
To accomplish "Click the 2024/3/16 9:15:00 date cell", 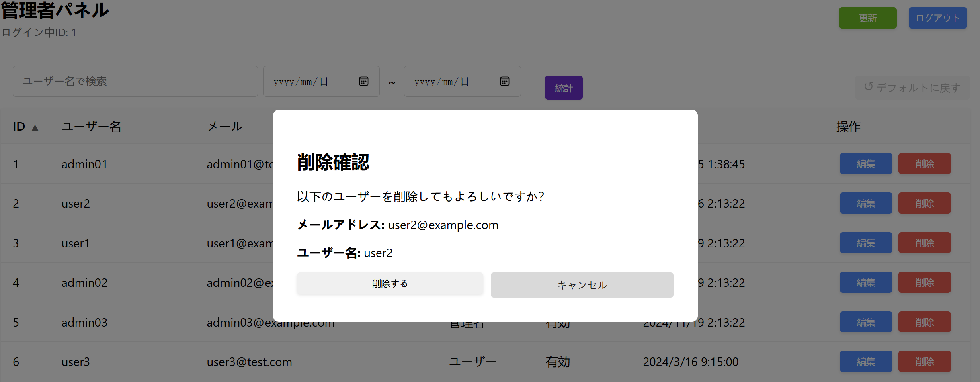I will point(691,362).
